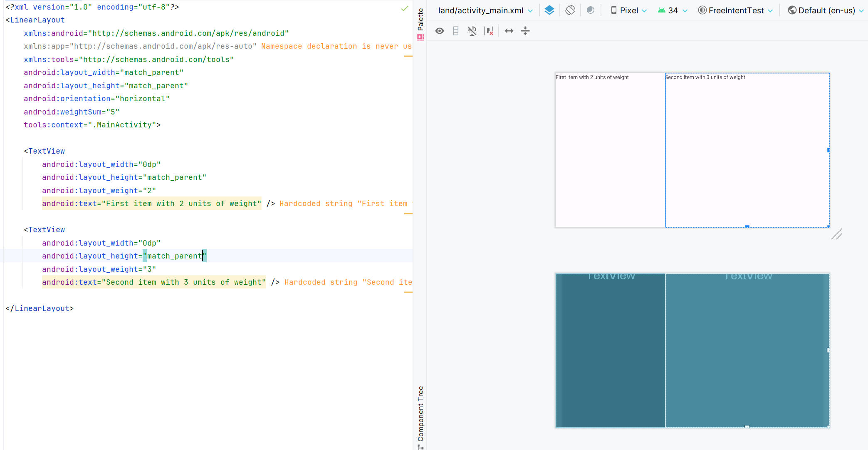
Task: Click Remove Weights icon with red X
Action: (489, 31)
